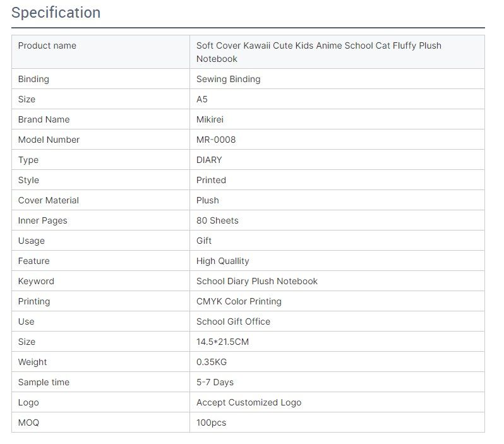The width and height of the screenshot is (504, 444).
Task: Select the 0.35KG weight value
Action: coord(212,362)
